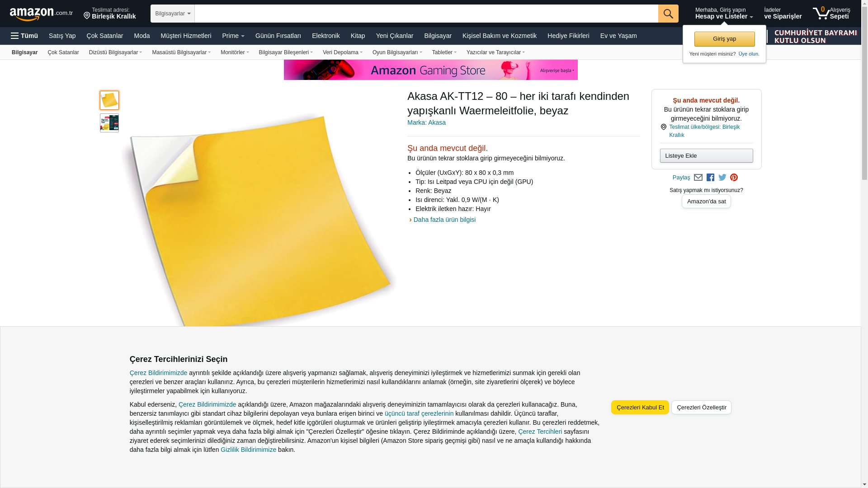868x488 pixels.
Task: Focus the main search input field
Action: [x=426, y=14]
